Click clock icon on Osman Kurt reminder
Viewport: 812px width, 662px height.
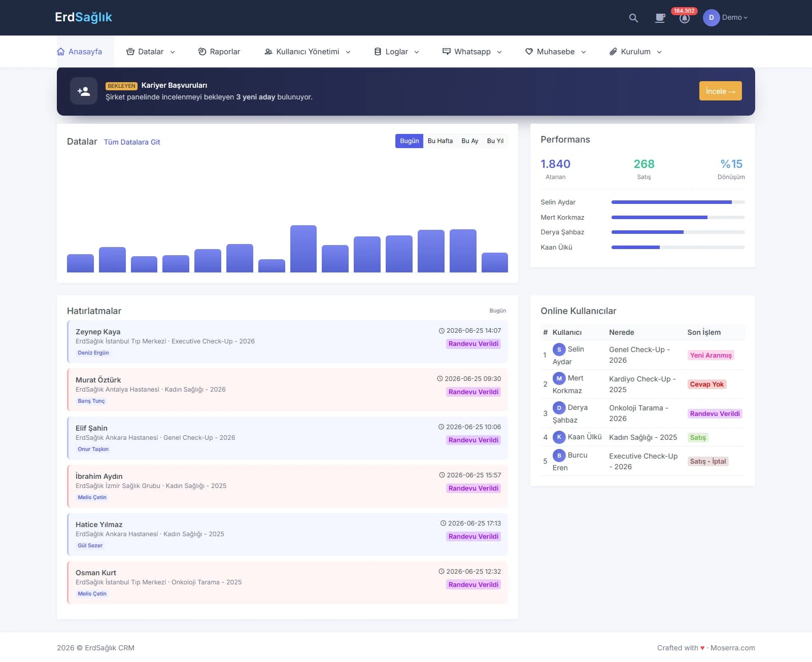(x=442, y=572)
